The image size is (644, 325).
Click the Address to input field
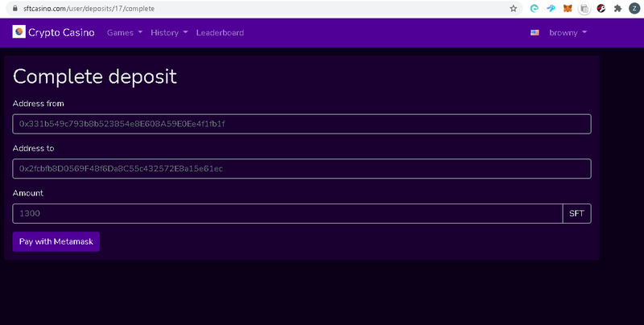click(x=302, y=169)
